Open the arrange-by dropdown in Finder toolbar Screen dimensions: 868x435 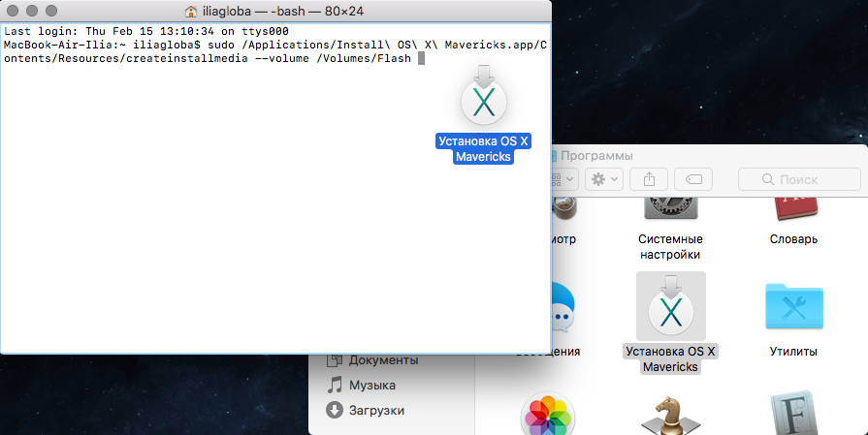coord(564,179)
